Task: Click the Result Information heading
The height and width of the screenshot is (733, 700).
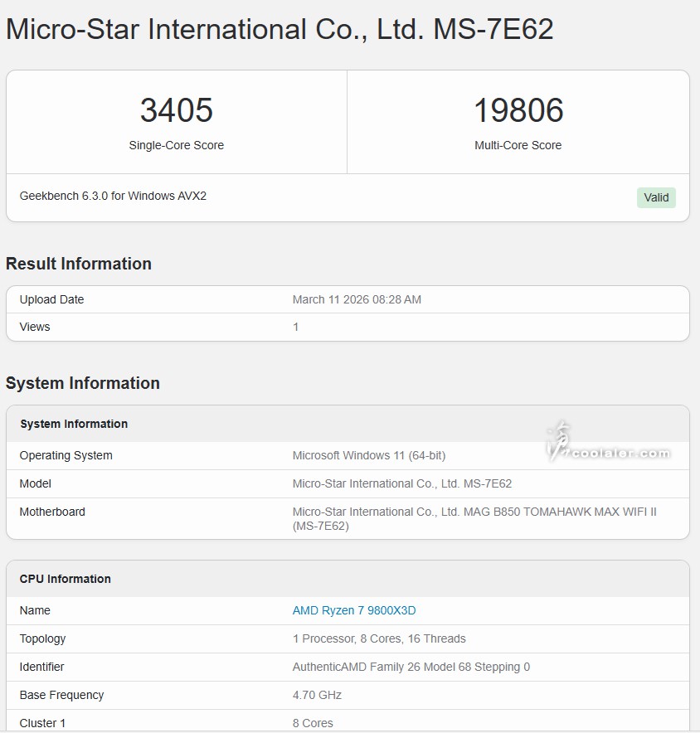Action: pos(79,264)
